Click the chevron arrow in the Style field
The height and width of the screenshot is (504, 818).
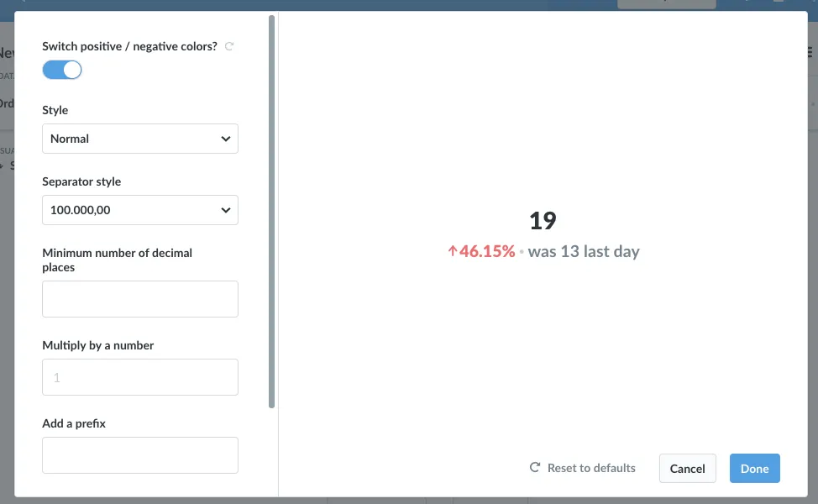225,139
